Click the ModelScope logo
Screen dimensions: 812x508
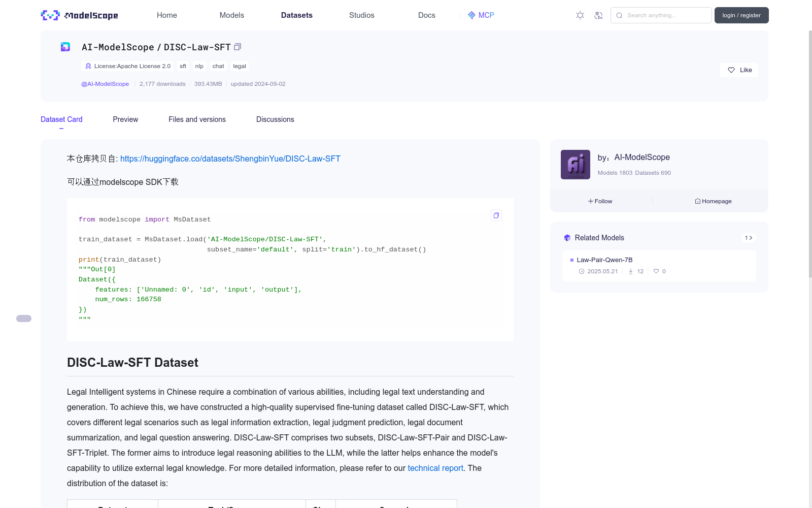coord(80,15)
